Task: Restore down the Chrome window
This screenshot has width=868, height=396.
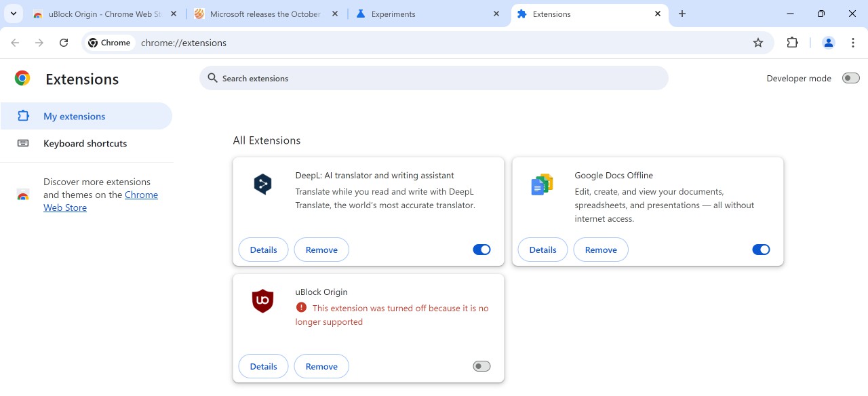Action: [x=821, y=14]
